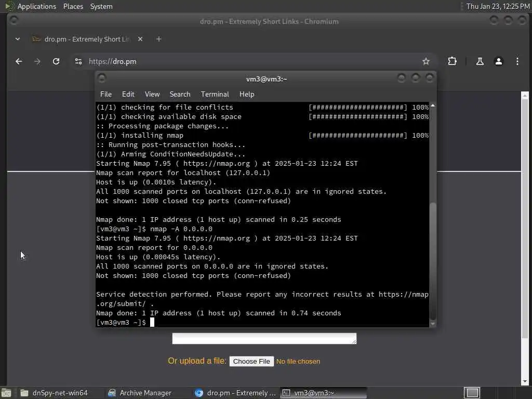The height and width of the screenshot is (399, 532).
Task: Open the System menu in the top panel
Action: 101,6
